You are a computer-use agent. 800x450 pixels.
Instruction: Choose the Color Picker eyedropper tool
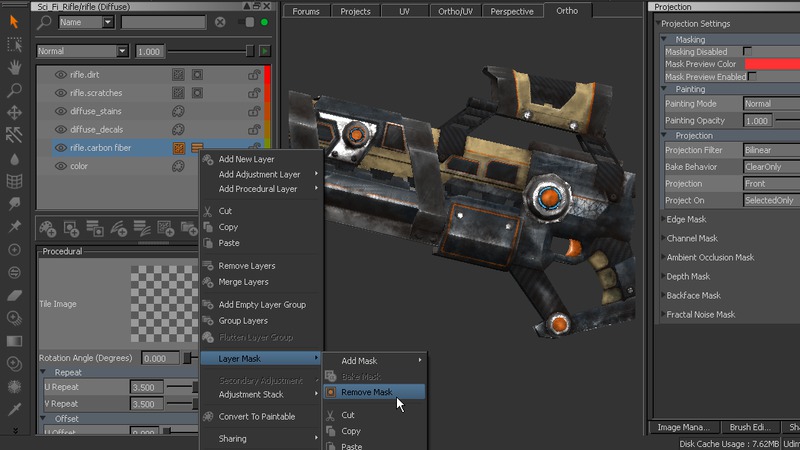tap(14, 409)
